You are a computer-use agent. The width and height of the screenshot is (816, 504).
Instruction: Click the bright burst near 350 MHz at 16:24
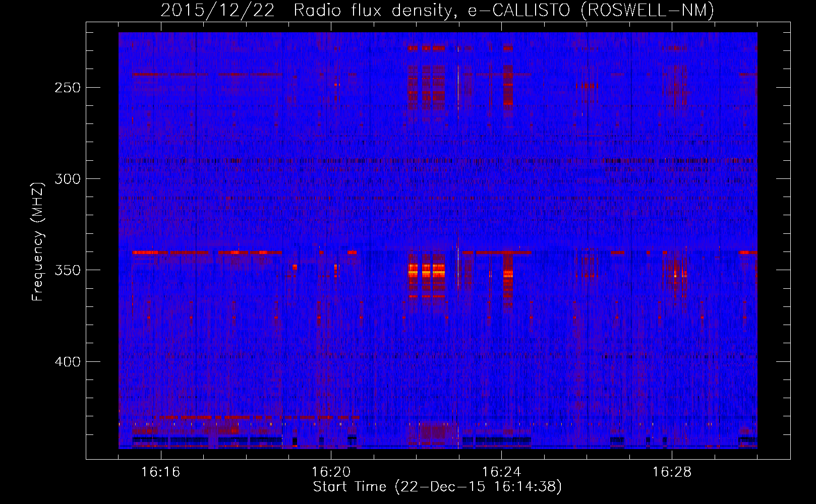[508, 274]
